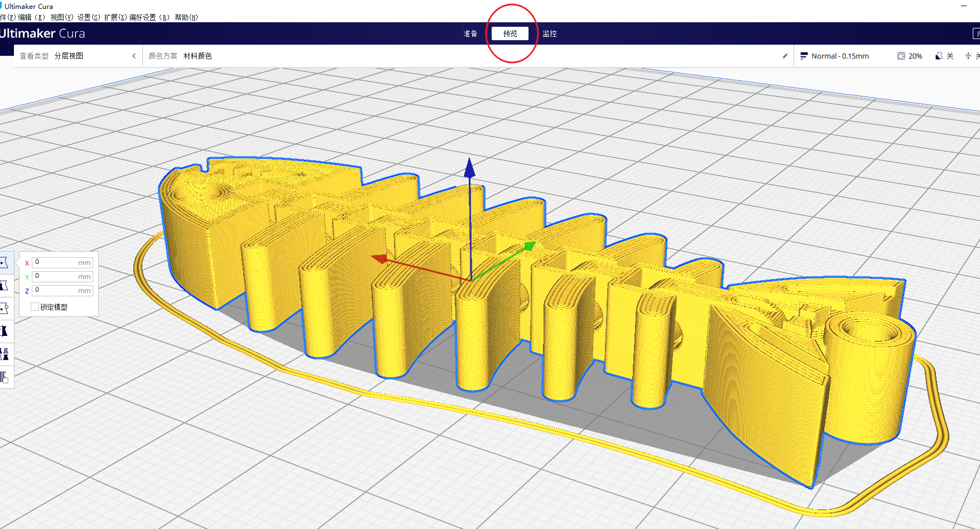Open the 视图(V) menu

(x=61, y=17)
